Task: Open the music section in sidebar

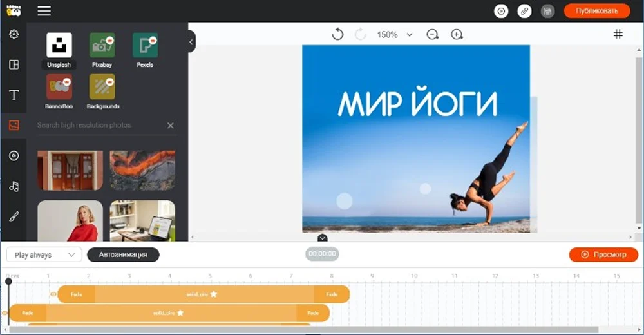Action: tap(14, 186)
